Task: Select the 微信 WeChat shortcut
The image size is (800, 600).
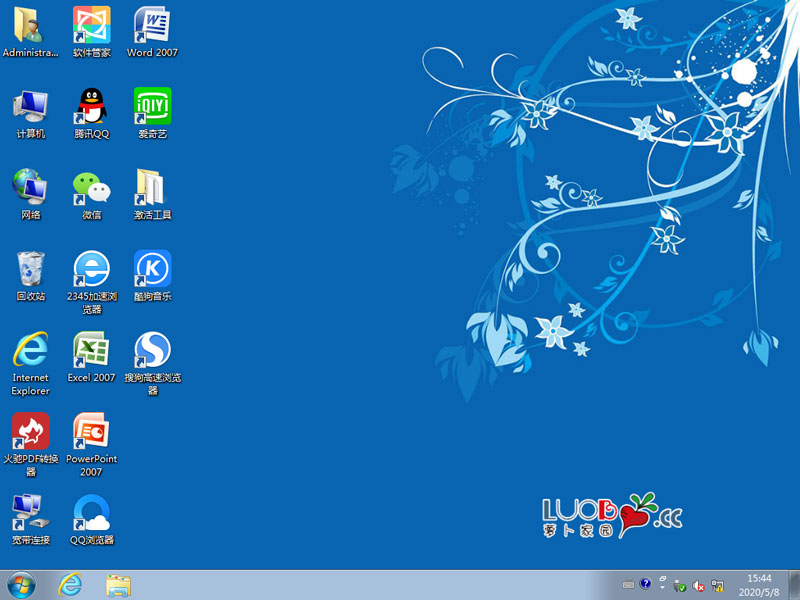Action: pyautogui.click(x=91, y=187)
